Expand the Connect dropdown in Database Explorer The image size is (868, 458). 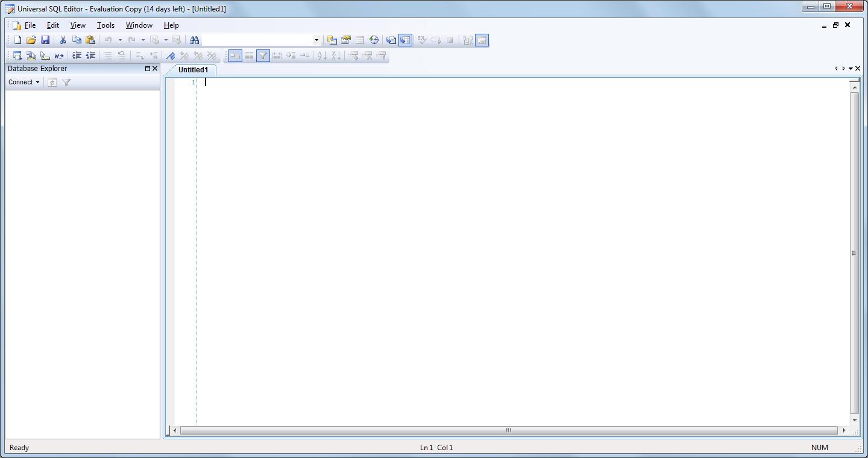click(24, 82)
